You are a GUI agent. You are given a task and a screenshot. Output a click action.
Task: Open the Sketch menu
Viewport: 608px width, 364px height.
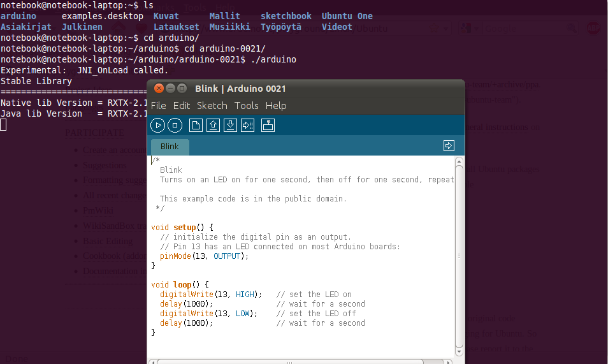click(212, 106)
